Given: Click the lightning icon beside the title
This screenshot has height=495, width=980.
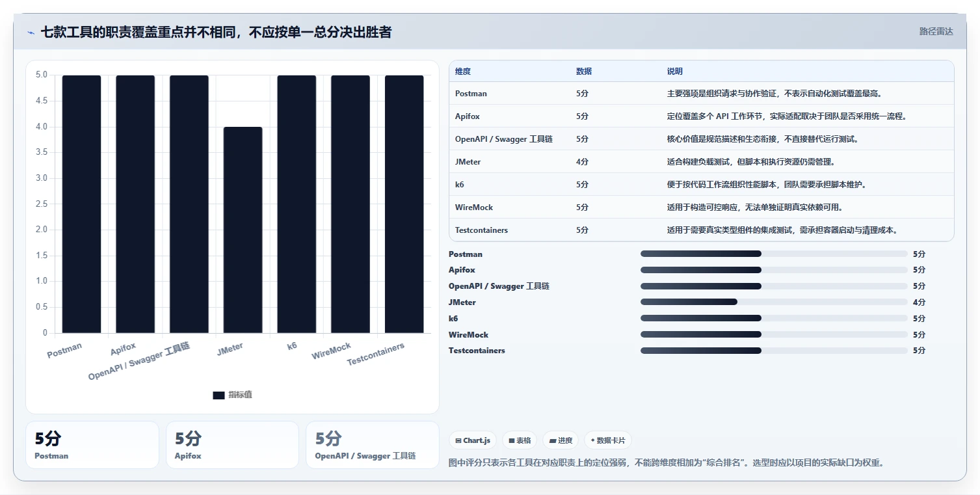Looking at the screenshot, I should click(x=31, y=33).
